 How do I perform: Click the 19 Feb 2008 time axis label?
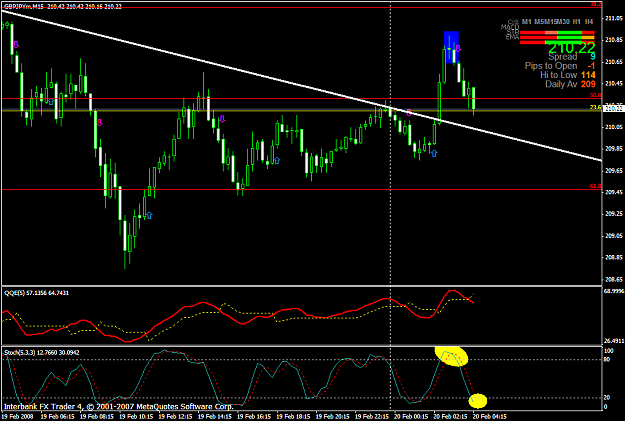18,417
